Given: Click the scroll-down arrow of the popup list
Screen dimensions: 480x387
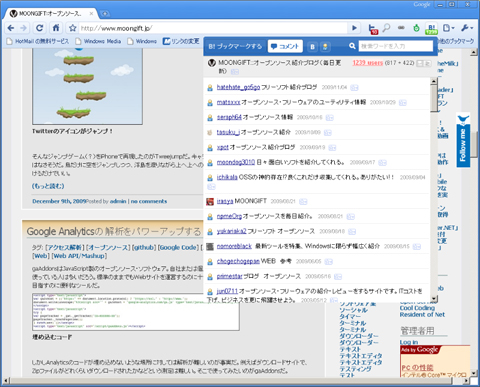Looking at the screenshot, I should click(434, 299).
